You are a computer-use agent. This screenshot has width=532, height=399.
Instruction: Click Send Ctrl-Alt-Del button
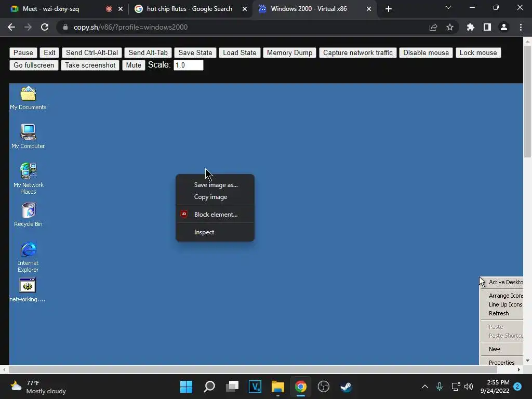click(91, 52)
